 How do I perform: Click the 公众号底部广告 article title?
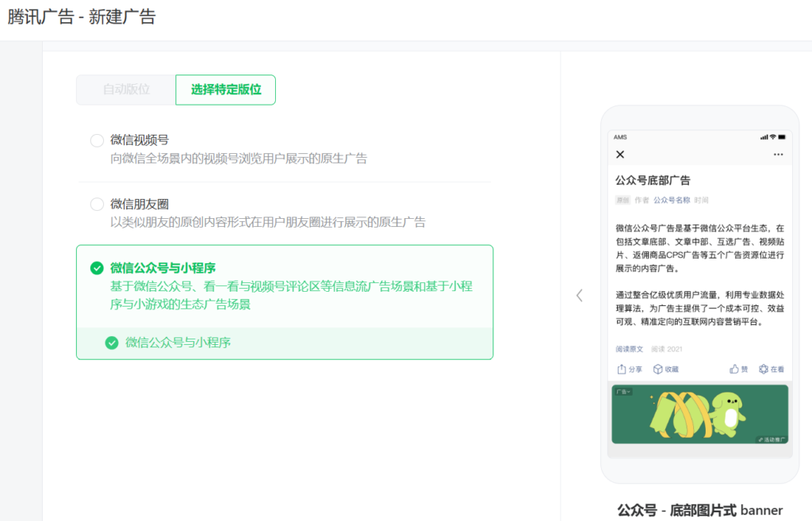[653, 180]
